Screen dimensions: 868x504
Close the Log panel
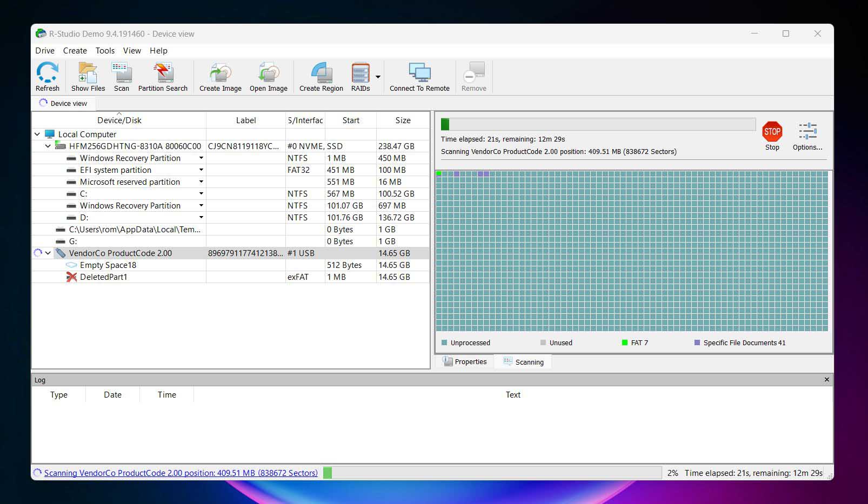click(x=826, y=380)
